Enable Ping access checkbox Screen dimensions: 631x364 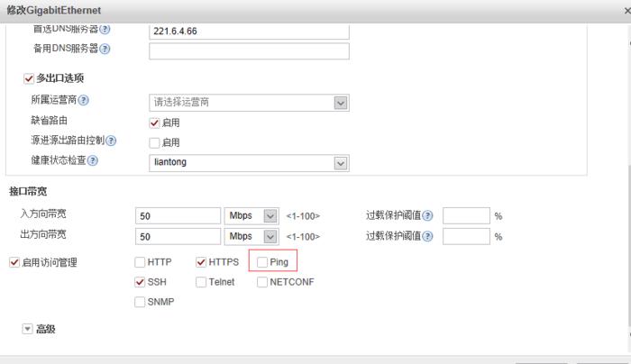tap(262, 262)
